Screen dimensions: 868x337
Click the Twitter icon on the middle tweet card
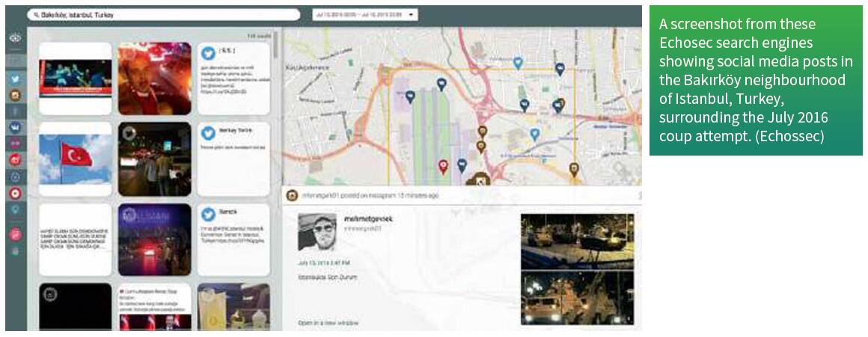tap(208, 133)
